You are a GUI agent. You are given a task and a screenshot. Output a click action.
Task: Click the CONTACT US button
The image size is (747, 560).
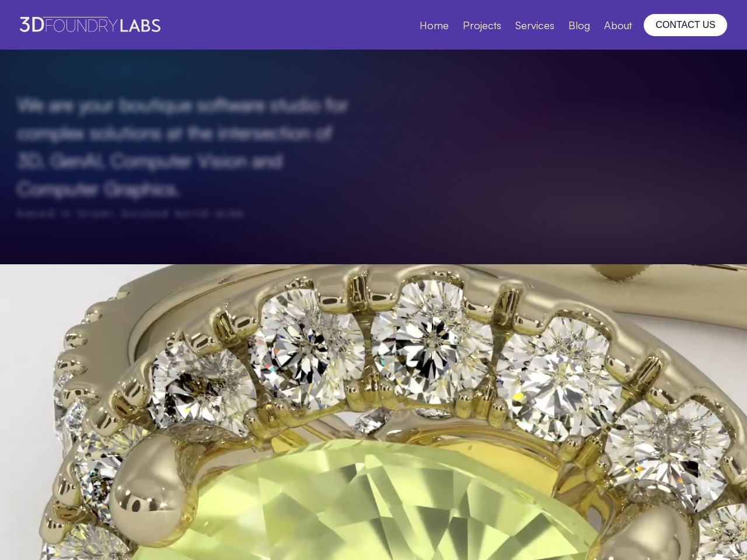[685, 25]
